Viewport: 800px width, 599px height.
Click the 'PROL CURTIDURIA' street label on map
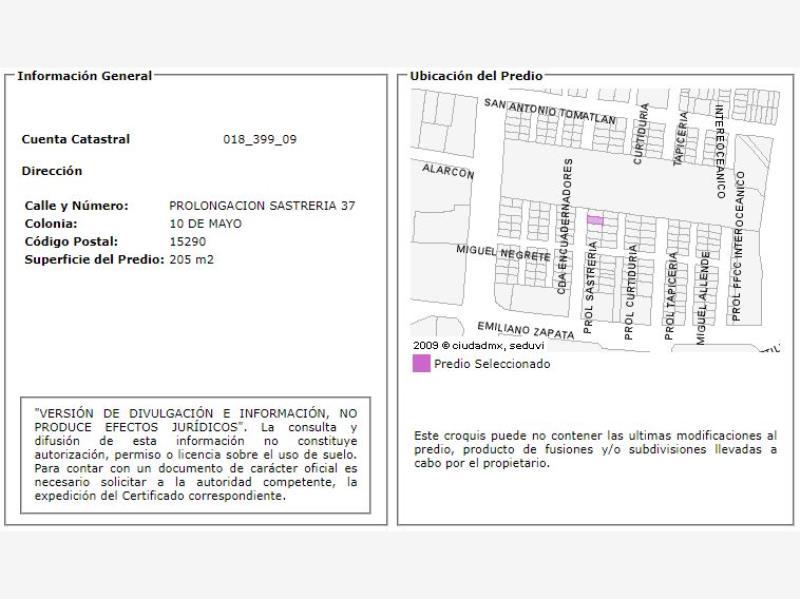tap(631, 292)
